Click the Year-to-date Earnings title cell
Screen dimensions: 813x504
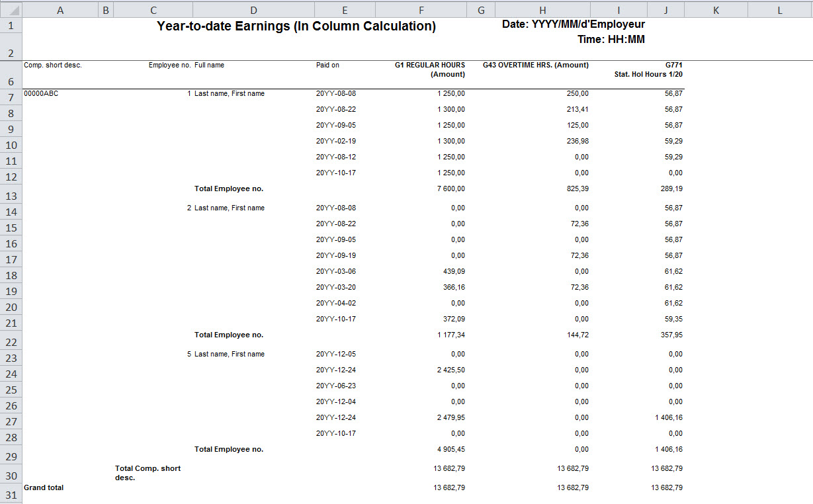click(296, 26)
